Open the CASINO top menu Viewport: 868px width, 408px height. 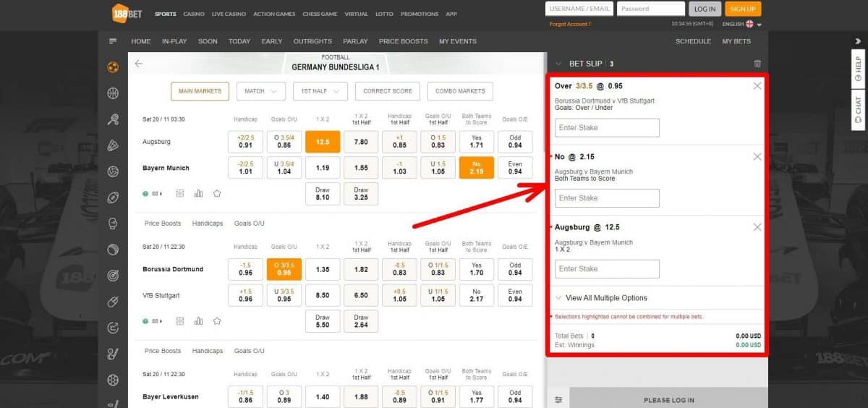pos(194,14)
